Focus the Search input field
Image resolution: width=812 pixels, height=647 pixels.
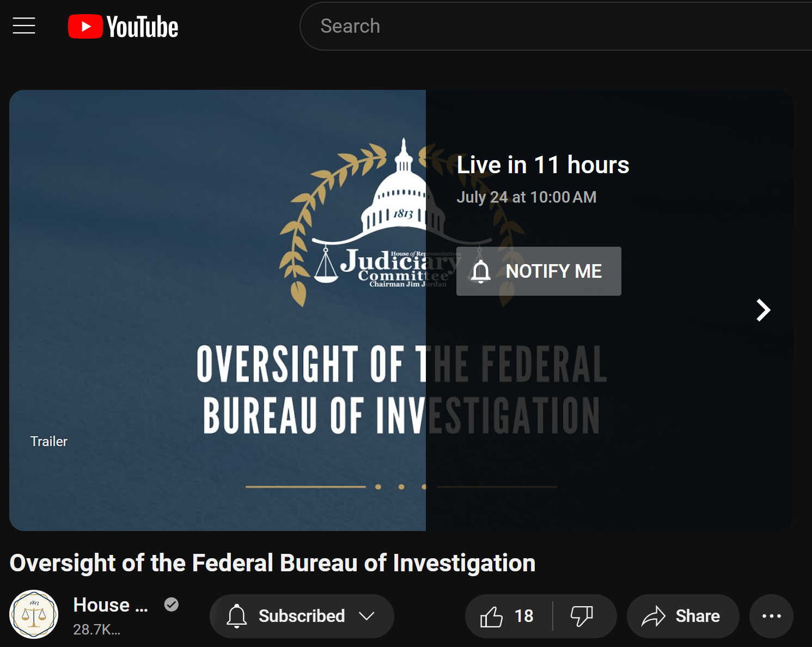click(555, 26)
